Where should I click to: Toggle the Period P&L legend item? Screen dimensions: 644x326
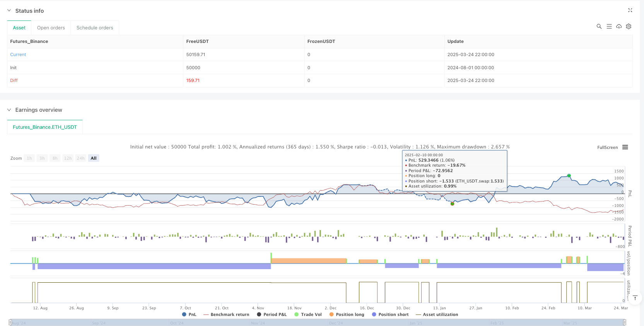click(x=272, y=314)
